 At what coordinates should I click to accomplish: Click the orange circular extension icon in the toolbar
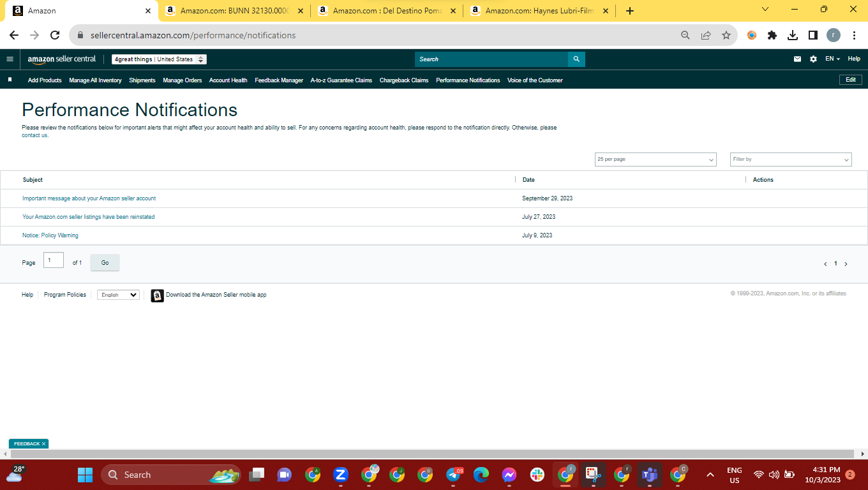tap(752, 36)
